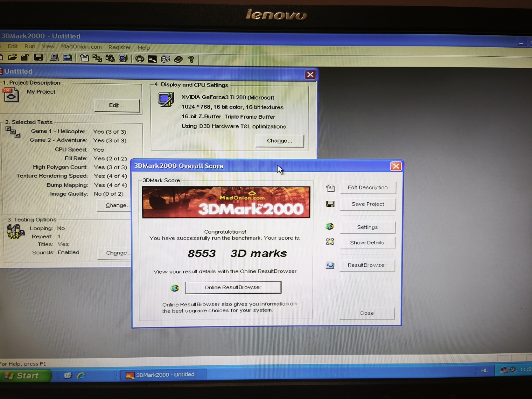This screenshot has height=399, width=532.
Task: Click the Texture Rendering Speed label
Action: point(52,176)
